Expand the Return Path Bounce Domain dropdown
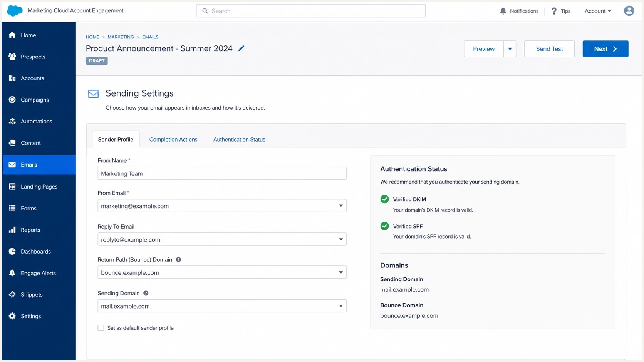 pos(222,272)
